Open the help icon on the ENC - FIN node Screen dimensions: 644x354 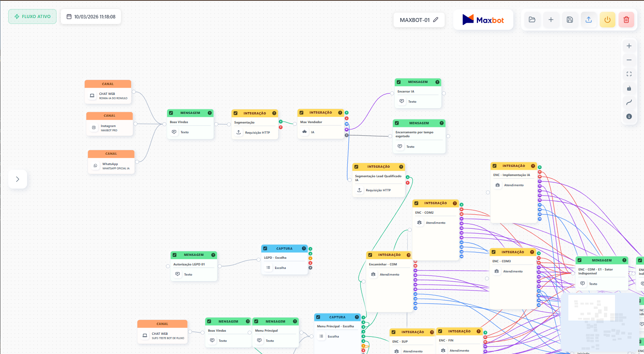click(x=478, y=331)
